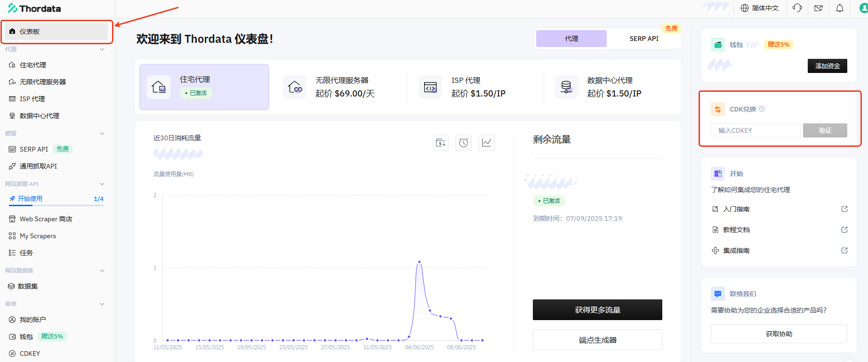Screen dimensions: 868x362
Task: Click the stack icon beside 数据集
Action: click(x=11, y=286)
